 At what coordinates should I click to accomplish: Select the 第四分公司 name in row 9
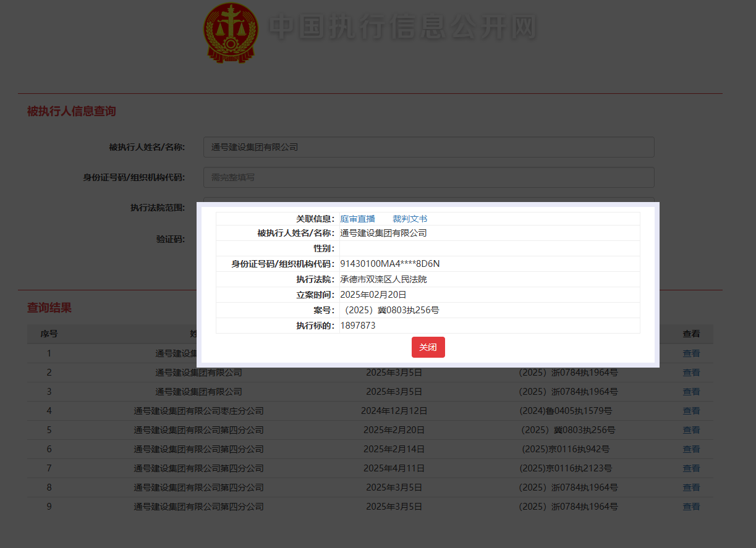tap(198, 507)
